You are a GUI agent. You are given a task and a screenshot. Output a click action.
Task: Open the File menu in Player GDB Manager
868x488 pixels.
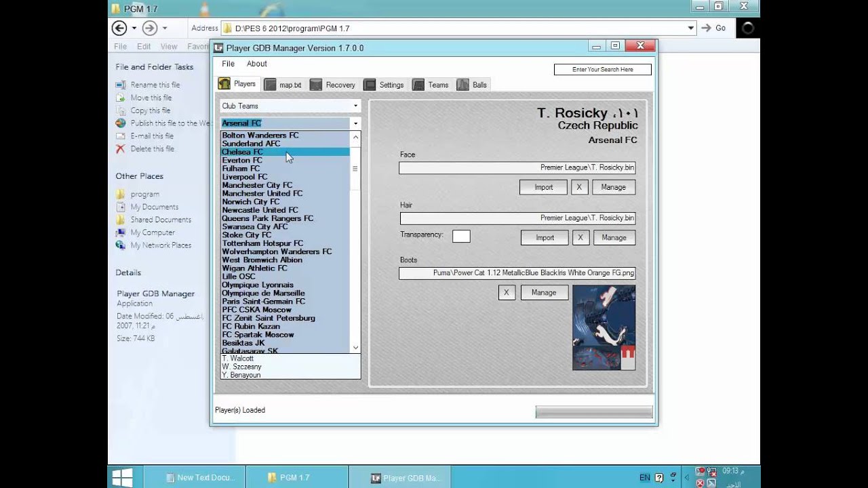pos(228,64)
